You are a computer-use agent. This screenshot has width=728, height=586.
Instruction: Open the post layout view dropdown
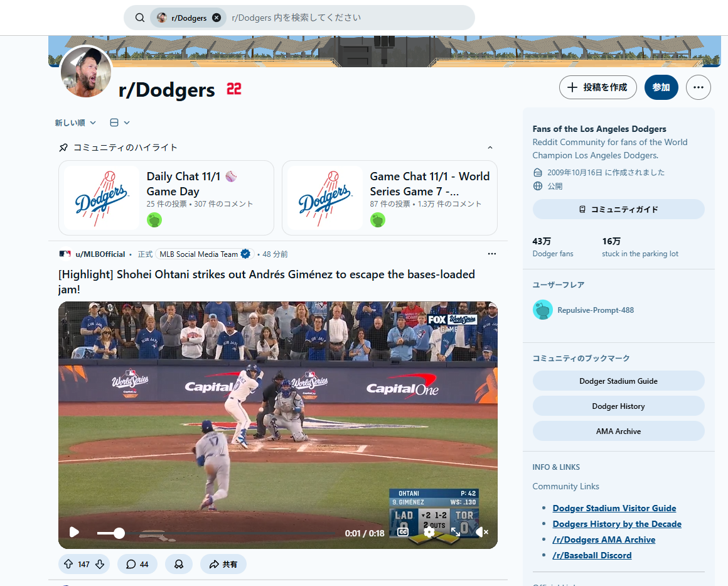click(x=120, y=122)
